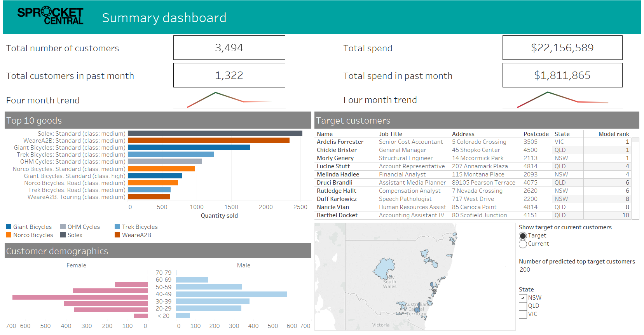644x335 pixels.
Task: Click the Customer demographics section header
Action: point(158,251)
